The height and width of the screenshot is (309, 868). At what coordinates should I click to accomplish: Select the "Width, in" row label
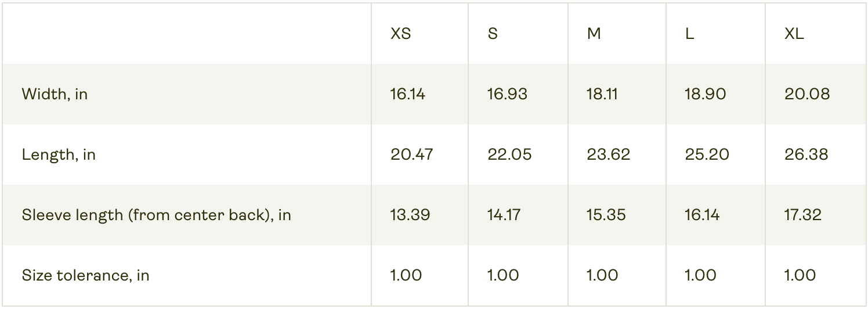(x=55, y=94)
